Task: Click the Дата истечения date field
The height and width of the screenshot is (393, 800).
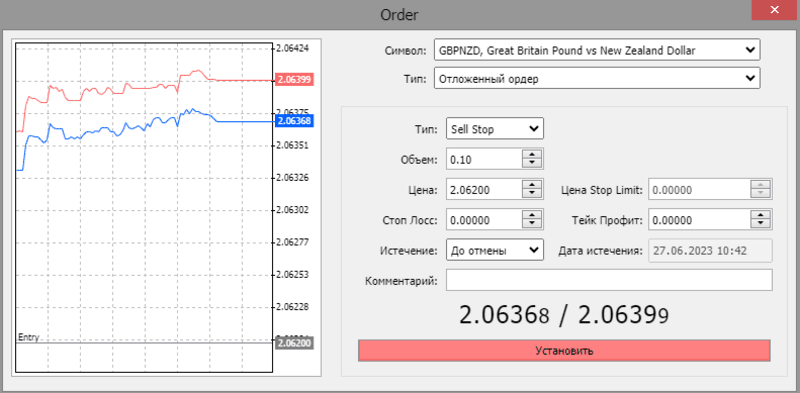Action: tap(710, 250)
